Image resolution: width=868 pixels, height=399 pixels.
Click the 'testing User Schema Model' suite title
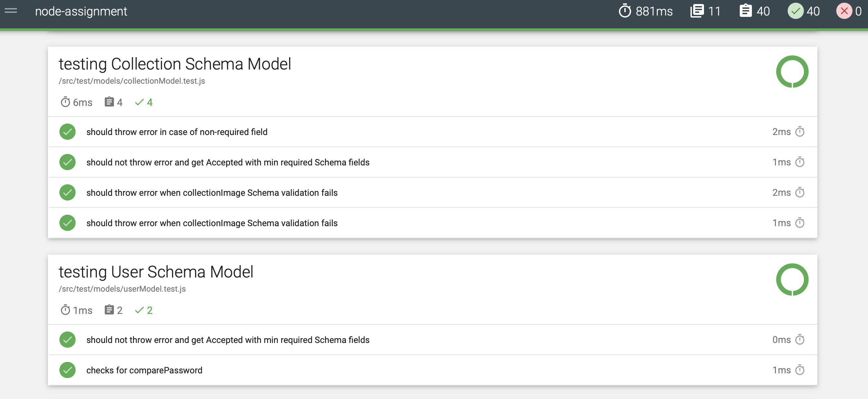(x=156, y=272)
